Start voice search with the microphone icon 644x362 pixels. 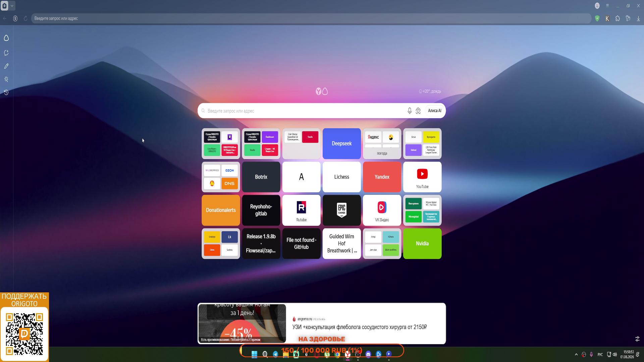(x=410, y=111)
